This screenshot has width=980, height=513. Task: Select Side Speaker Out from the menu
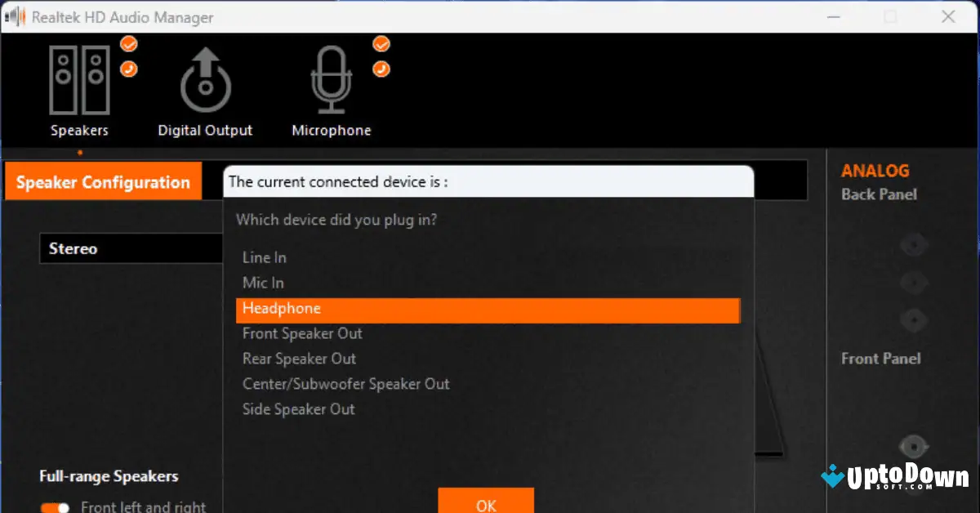tap(298, 409)
